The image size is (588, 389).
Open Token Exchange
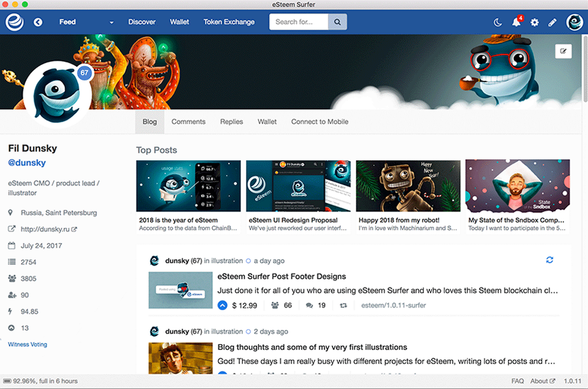[229, 22]
